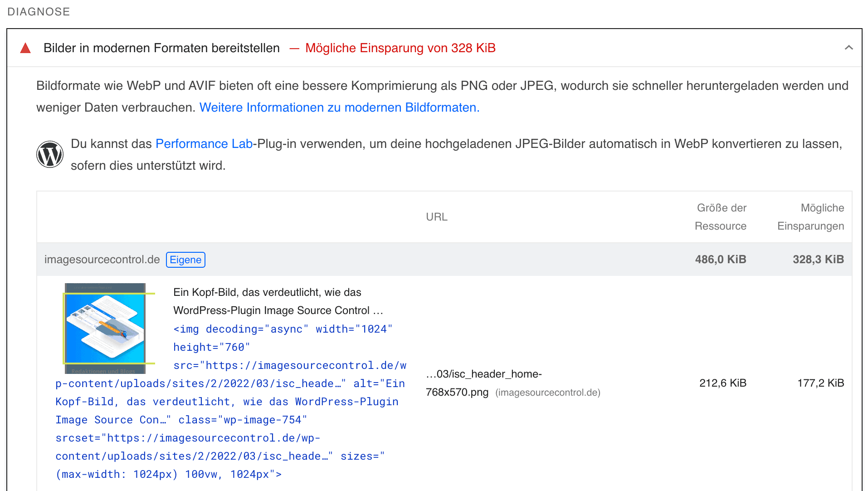Sort by 'Mögliche Einsparungen' column
The image size is (868, 491).
coord(810,217)
